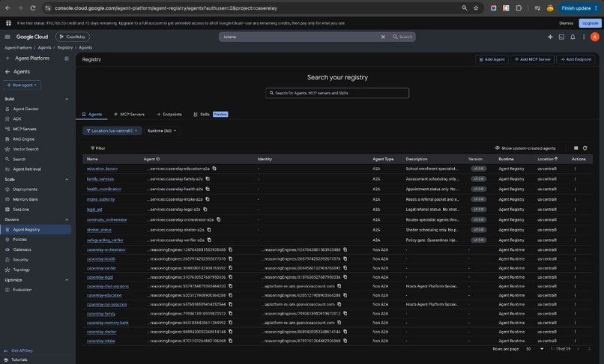Open actions menu for education_liaison row

(x=575, y=169)
